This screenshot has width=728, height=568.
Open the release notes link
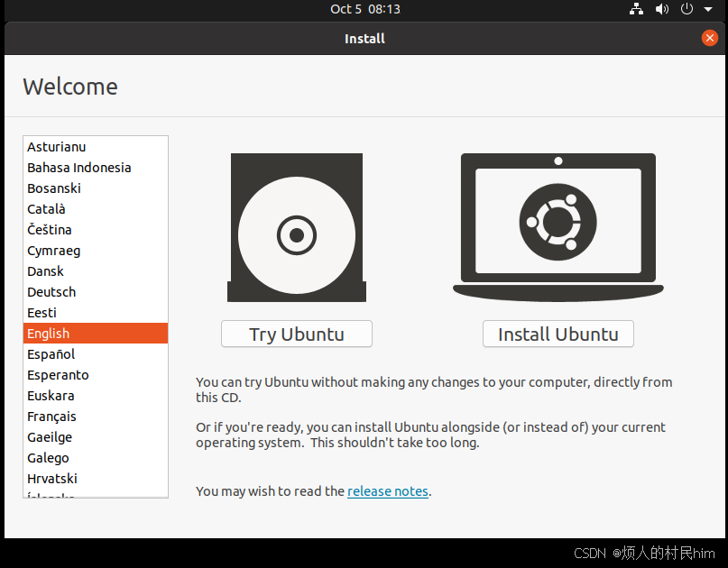(x=387, y=491)
